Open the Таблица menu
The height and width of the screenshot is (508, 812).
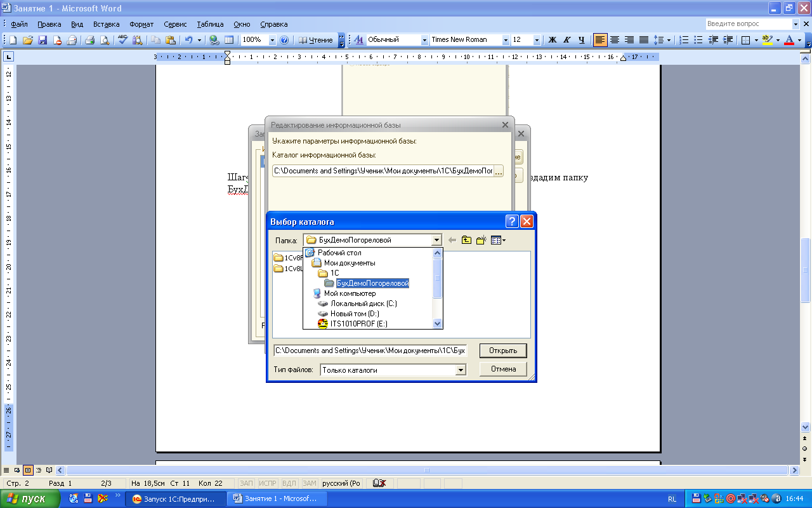210,24
